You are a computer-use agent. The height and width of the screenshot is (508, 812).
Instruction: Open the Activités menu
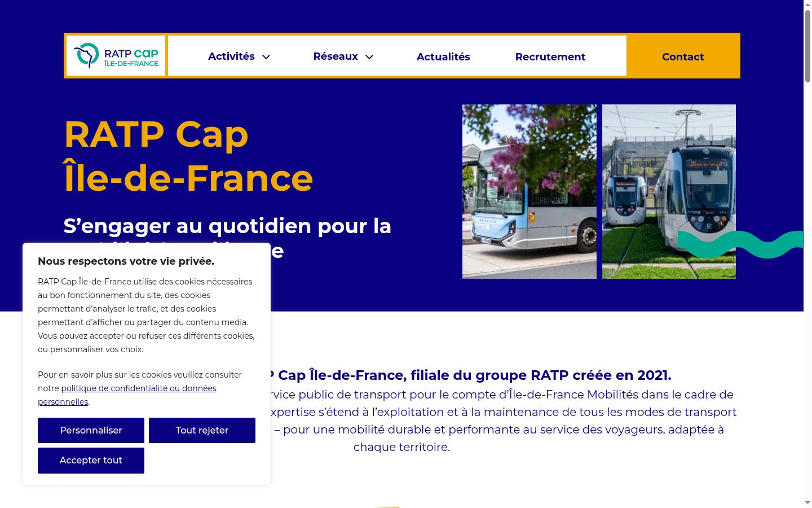point(231,56)
